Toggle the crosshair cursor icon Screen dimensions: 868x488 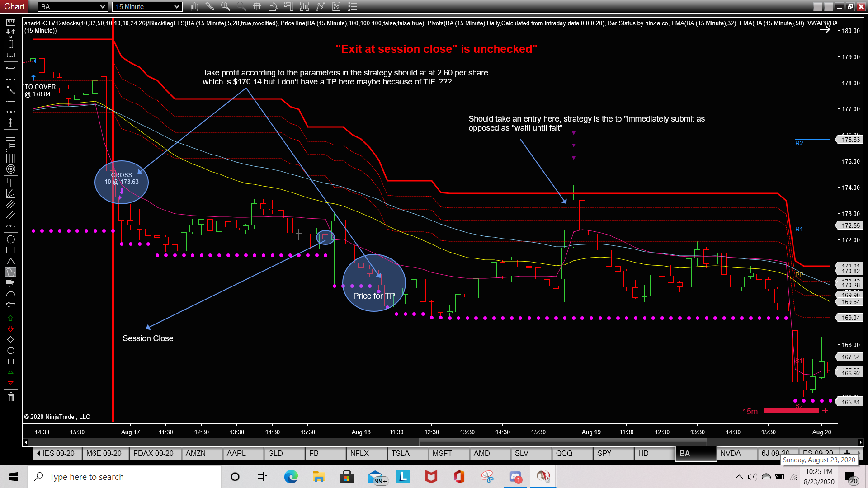click(257, 6)
